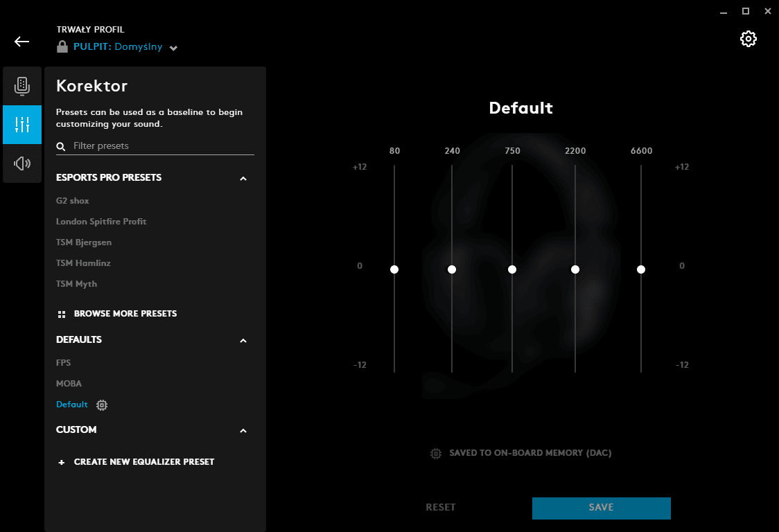This screenshot has height=532, width=779.
Task: Click the plus icon for a new equalizer preset
Action: click(62, 463)
